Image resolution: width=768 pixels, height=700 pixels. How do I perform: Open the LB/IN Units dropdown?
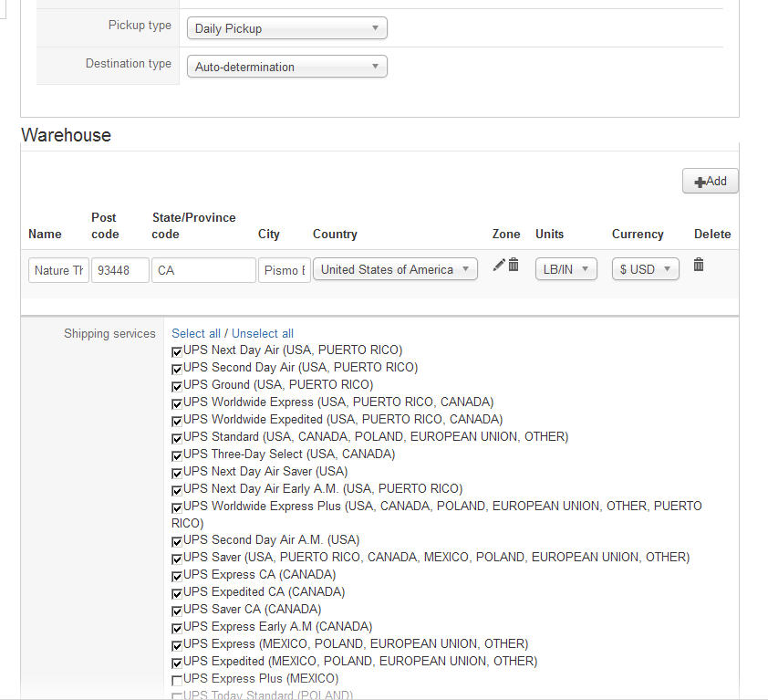tap(566, 269)
